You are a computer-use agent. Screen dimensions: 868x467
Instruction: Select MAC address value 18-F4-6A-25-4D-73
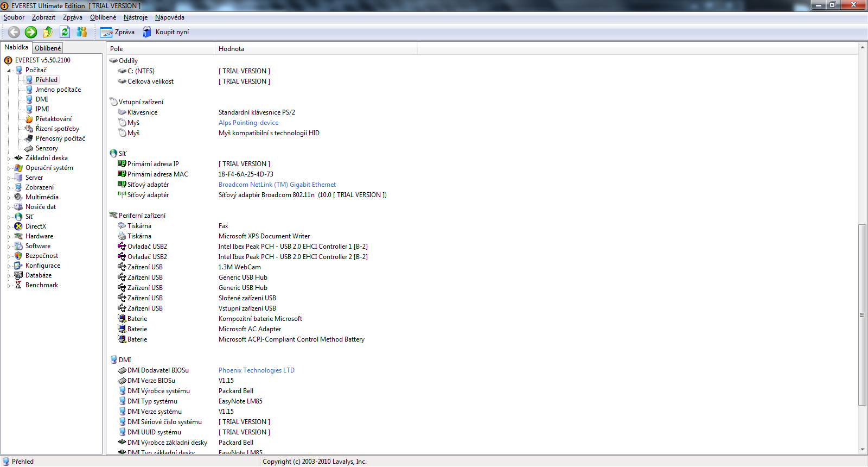pyautogui.click(x=246, y=174)
